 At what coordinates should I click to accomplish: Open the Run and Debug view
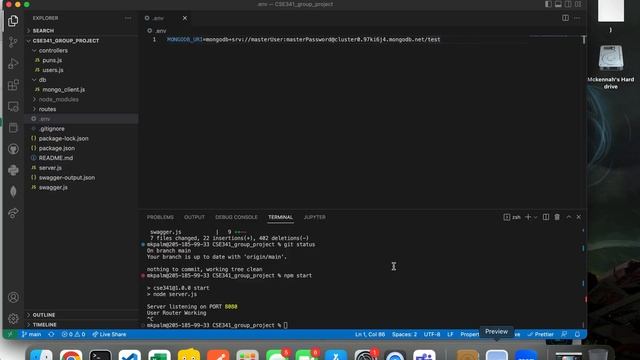13,63
